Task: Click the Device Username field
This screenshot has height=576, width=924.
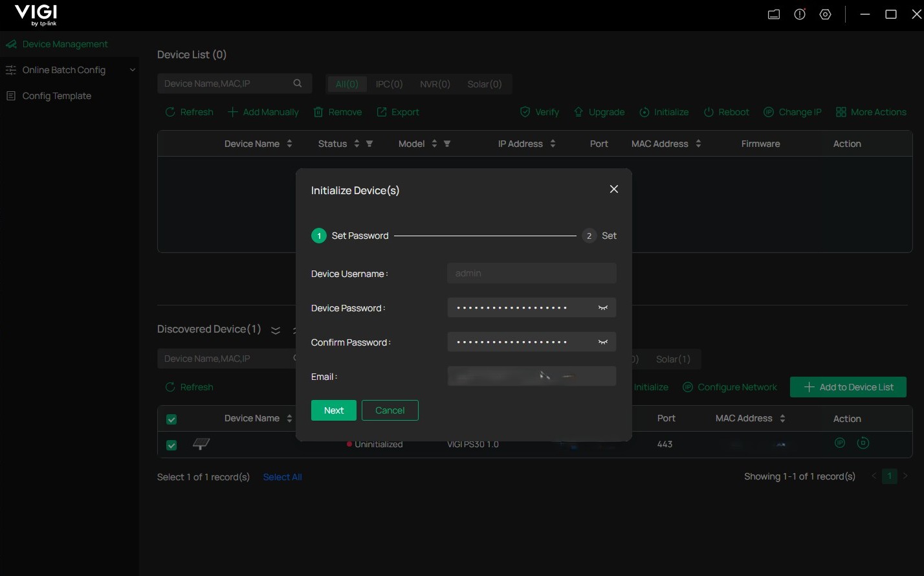Action: [x=532, y=273]
